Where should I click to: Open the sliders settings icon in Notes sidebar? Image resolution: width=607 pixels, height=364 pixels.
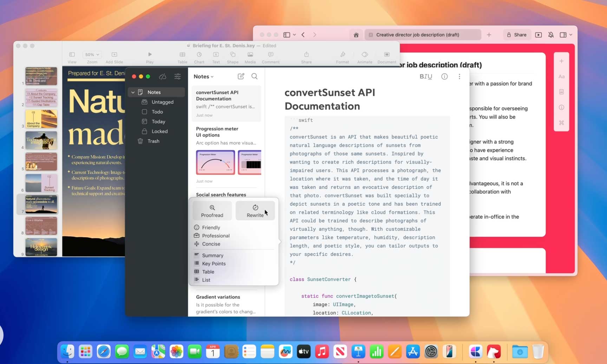click(177, 76)
